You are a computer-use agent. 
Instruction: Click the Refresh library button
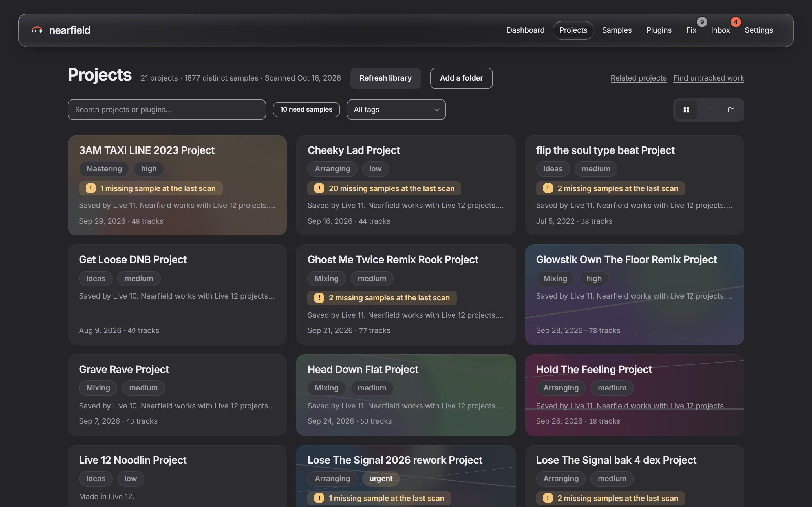(x=385, y=78)
